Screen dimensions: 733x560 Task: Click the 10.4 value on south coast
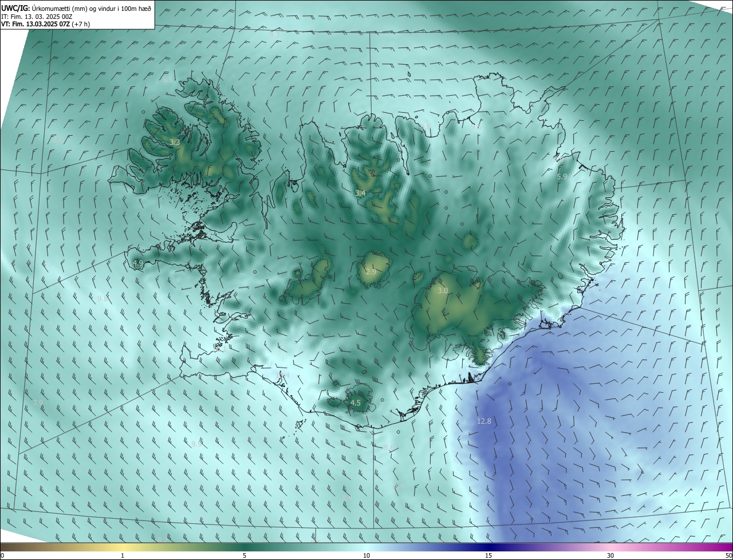coord(283,375)
